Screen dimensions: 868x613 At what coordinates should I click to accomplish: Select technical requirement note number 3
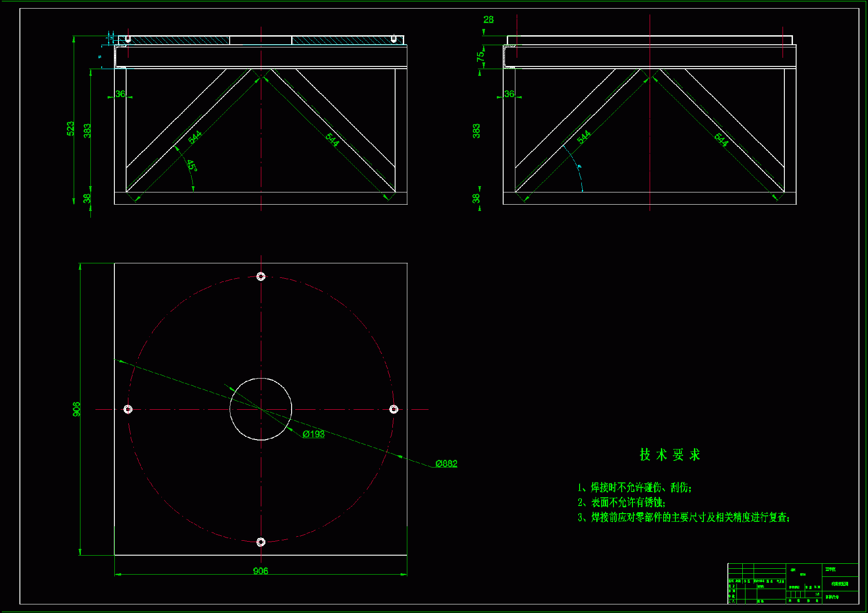point(684,517)
